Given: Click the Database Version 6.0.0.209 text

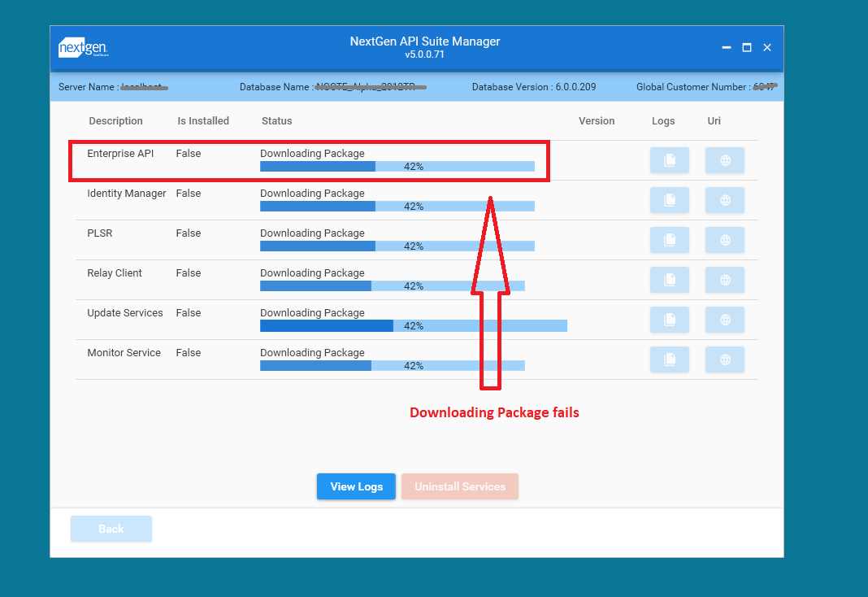Looking at the screenshot, I should click(534, 87).
